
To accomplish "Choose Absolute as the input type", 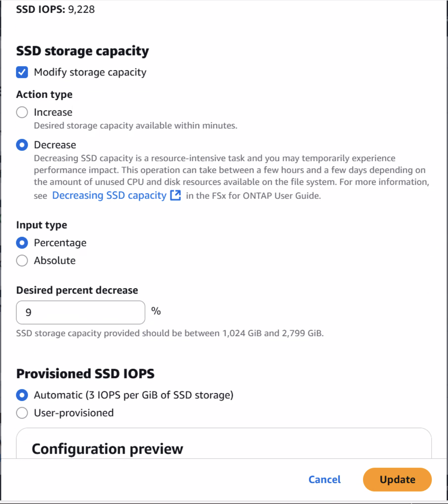I will pyautogui.click(x=22, y=260).
